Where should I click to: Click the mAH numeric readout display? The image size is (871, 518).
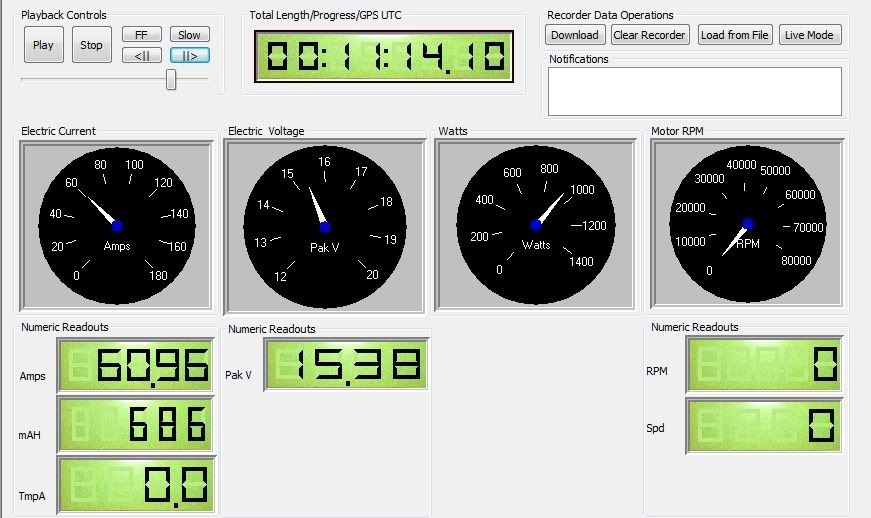tap(134, 425)
